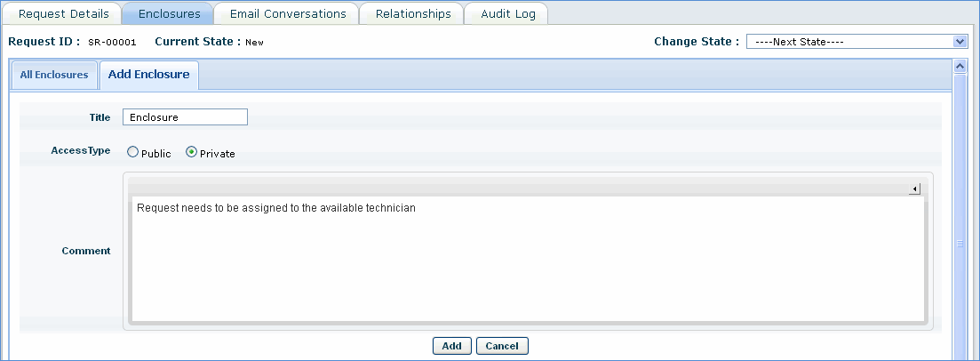Viewport: 980px width, 361px height.
Task: Click the comment text about available technician
Action: tap(275, 208)
